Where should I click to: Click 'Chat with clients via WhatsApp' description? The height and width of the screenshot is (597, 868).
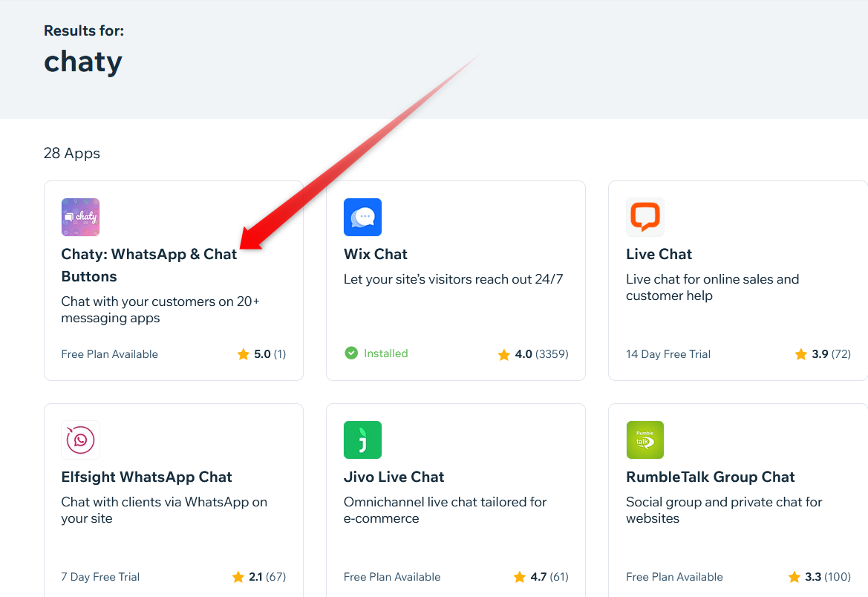pos(164,510)
